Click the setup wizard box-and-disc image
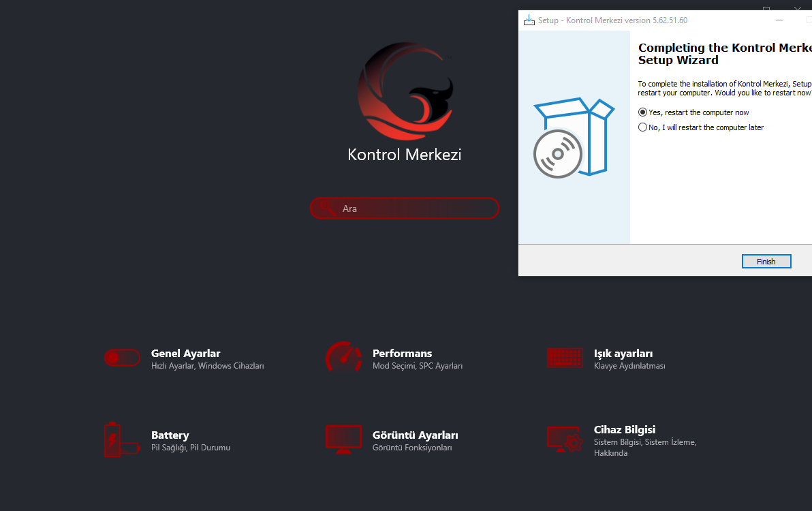 (x=574, y=138)
